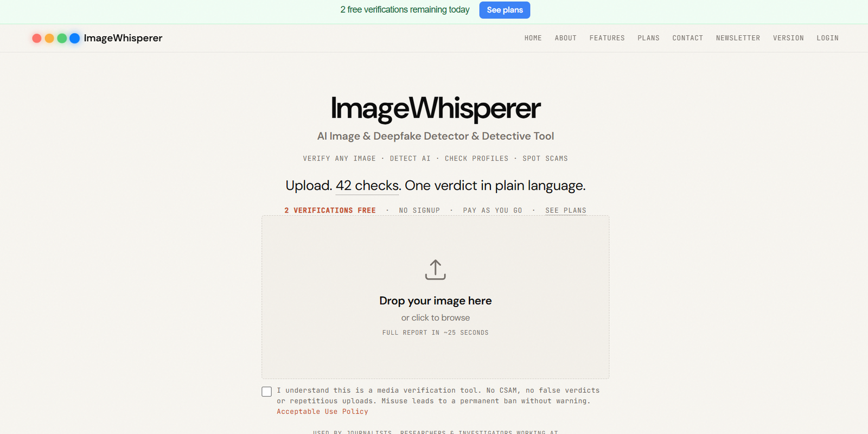868x434 pixels.
Task: Click the 'SPOT SCAMS' tagline text
Action: [545, 158]
